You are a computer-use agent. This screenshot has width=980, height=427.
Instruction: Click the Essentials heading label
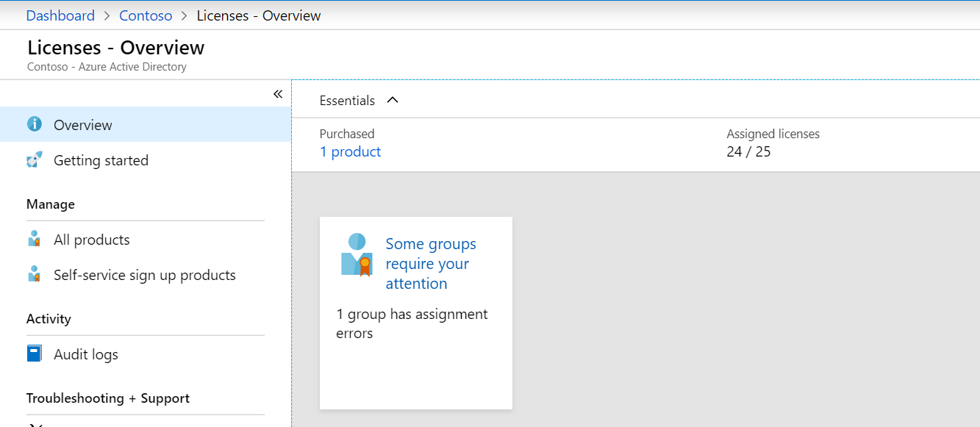347,101
